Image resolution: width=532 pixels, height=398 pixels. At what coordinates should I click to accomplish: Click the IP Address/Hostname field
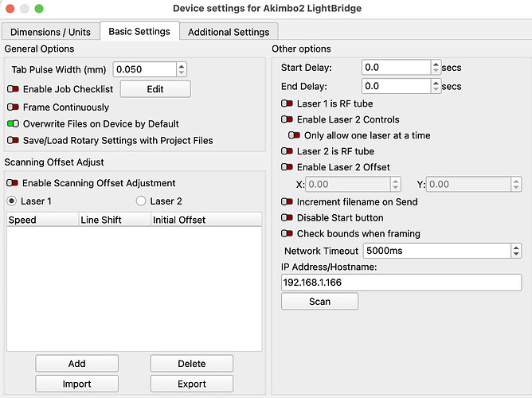point(401,283)
